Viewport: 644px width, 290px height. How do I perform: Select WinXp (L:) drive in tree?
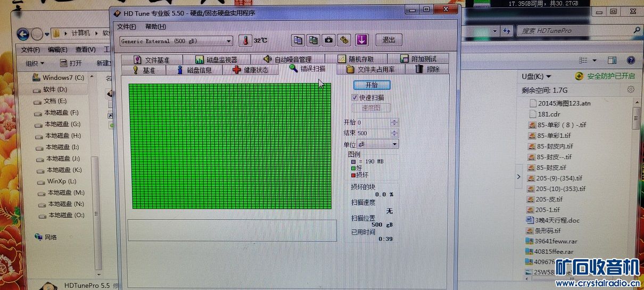pyautogui.click(x=56, y=181)
